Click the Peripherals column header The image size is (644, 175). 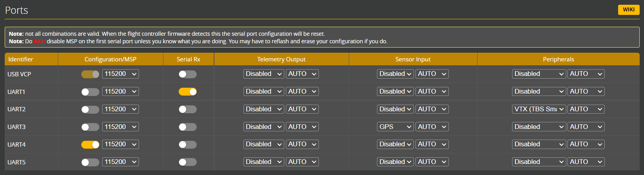[x=558, y=59]
